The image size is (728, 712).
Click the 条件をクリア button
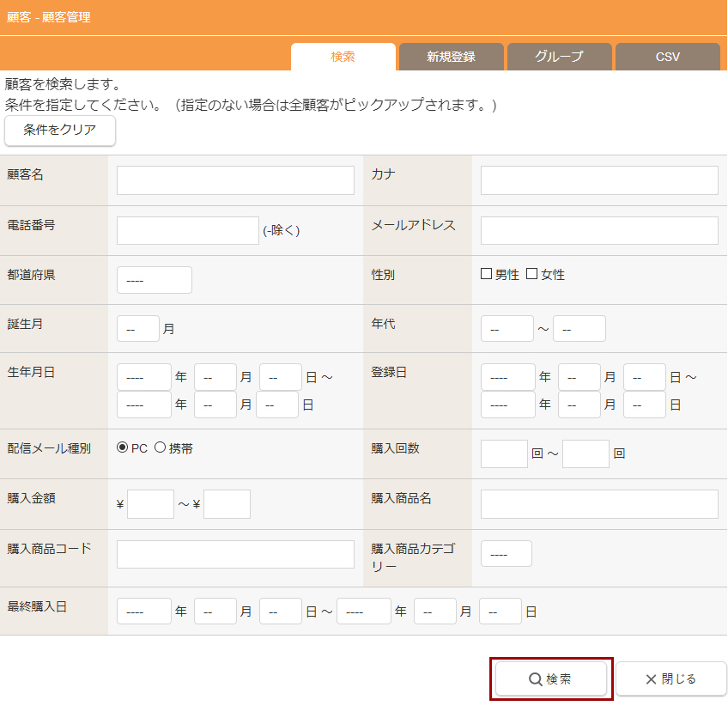60,130
